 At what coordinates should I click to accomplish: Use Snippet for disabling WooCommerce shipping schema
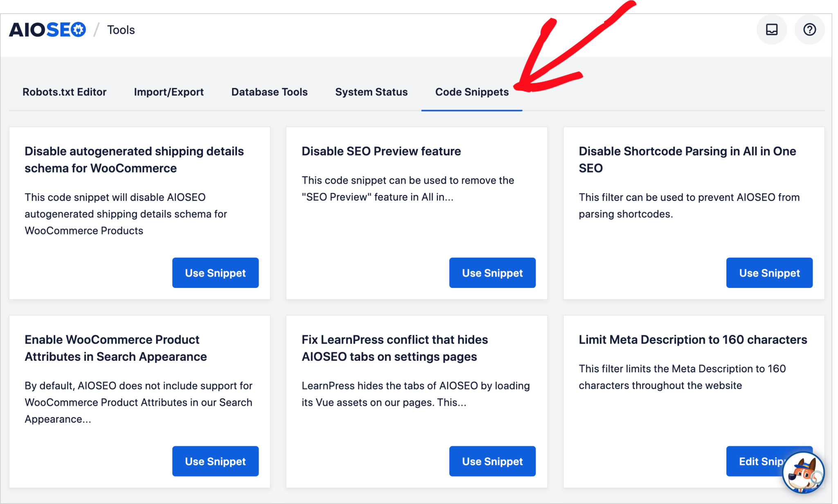(x=215, y=273)
